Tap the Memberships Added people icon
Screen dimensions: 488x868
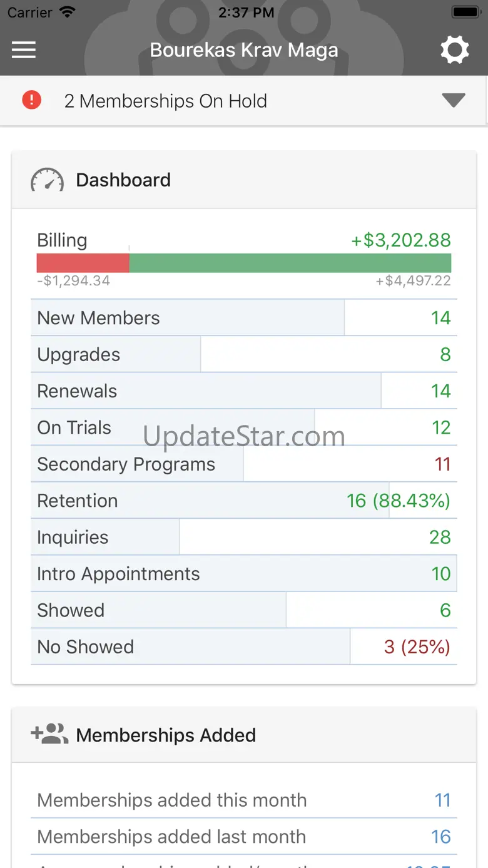pos(49,734)
